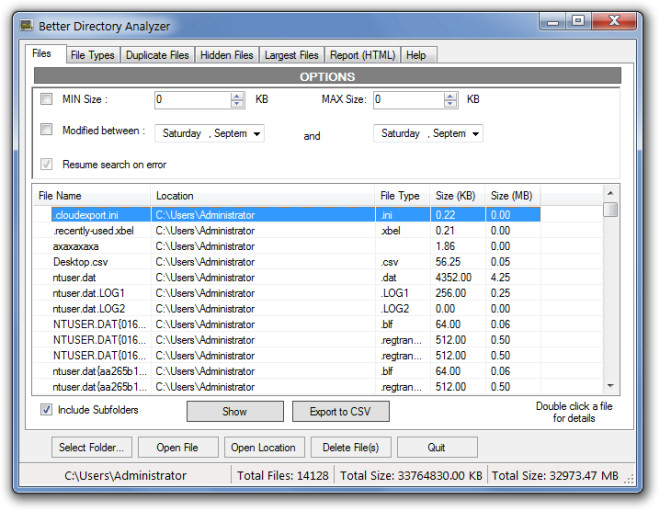This screenshot has height=511, width=660.
Task: Open the first Modified between date dropdown
Action: (257, 134)
